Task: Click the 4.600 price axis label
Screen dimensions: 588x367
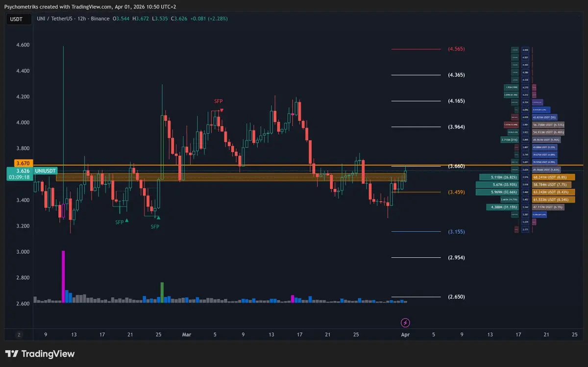Action: click(x=23, y=45)
